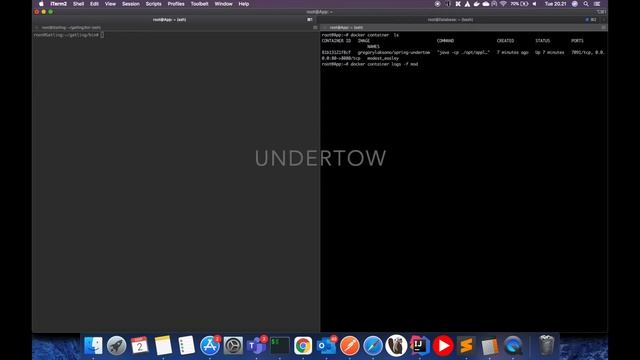Open Microsoft Outlook from the Dock
The image size is (640, 360).
pos(326,346)
